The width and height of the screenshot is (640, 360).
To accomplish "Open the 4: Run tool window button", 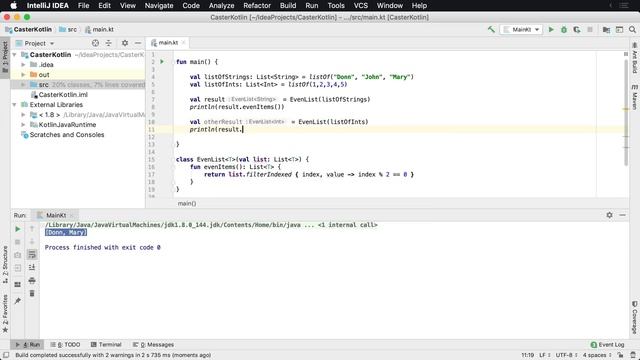I will pos(27,344).
